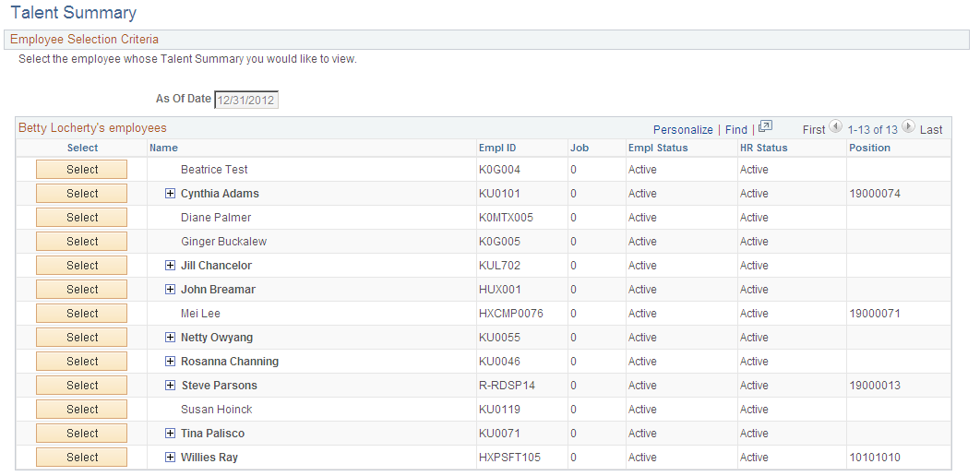Open grid in new window icon
Viewport: 980px width, 476px height.
point(766,126)
